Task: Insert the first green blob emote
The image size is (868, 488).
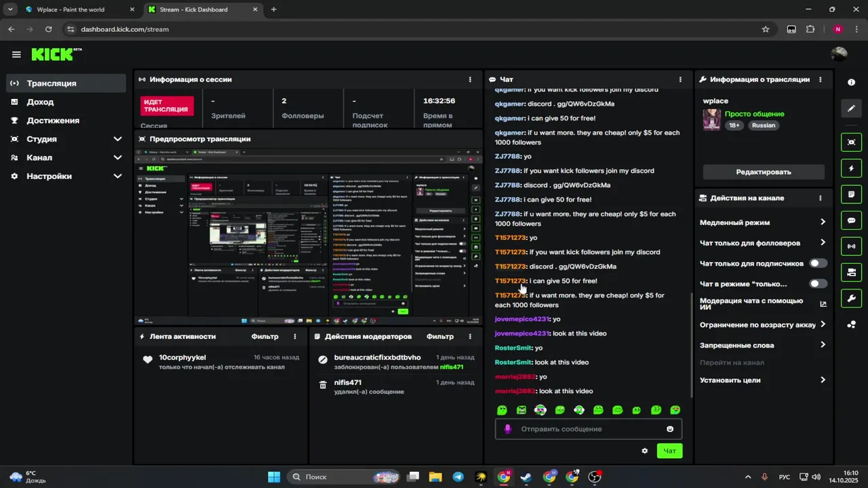Action: 502,410
